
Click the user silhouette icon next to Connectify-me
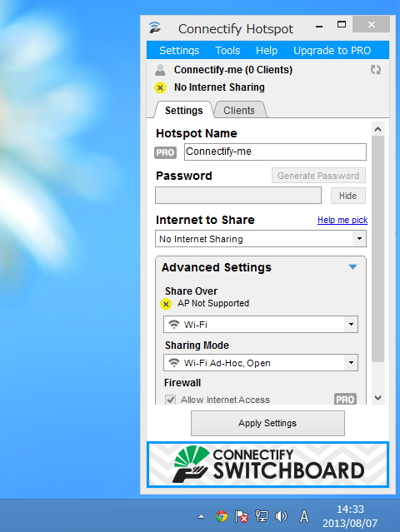tap(160, 70)
